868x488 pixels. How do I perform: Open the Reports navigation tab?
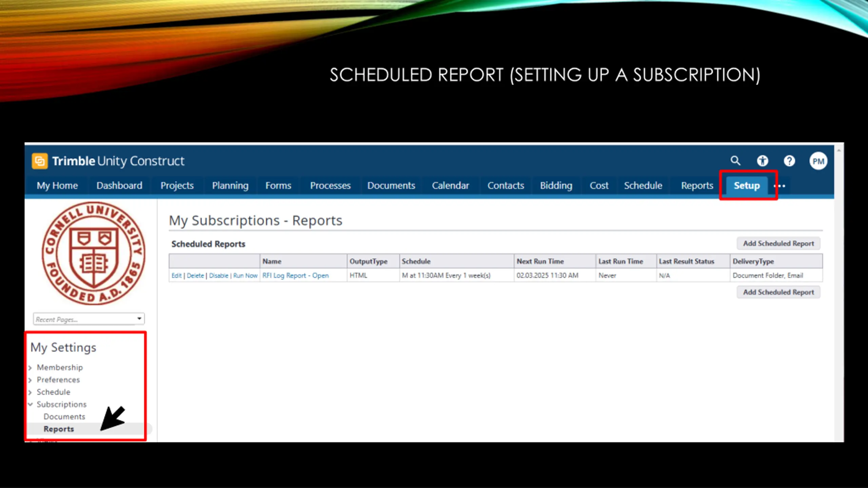tap(697, 186)
